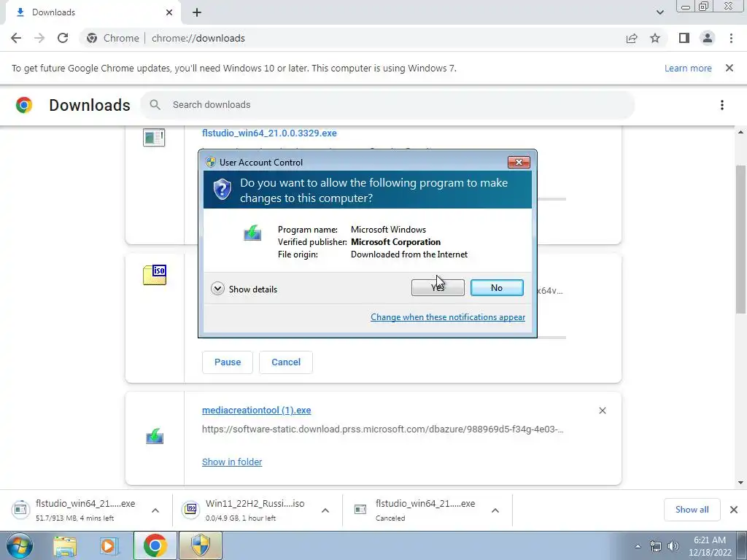Click the Chrome logo beside Downloads heading
The width and height of the screenshot is (747, 560).
pos(24,105)
